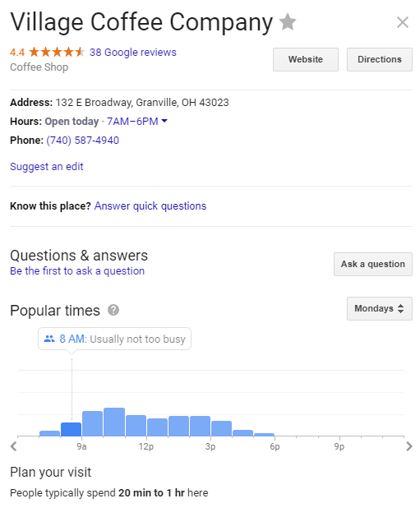420x517 pixels.
Task: Get Directions to the coffee shop
Action: (380, 59)
